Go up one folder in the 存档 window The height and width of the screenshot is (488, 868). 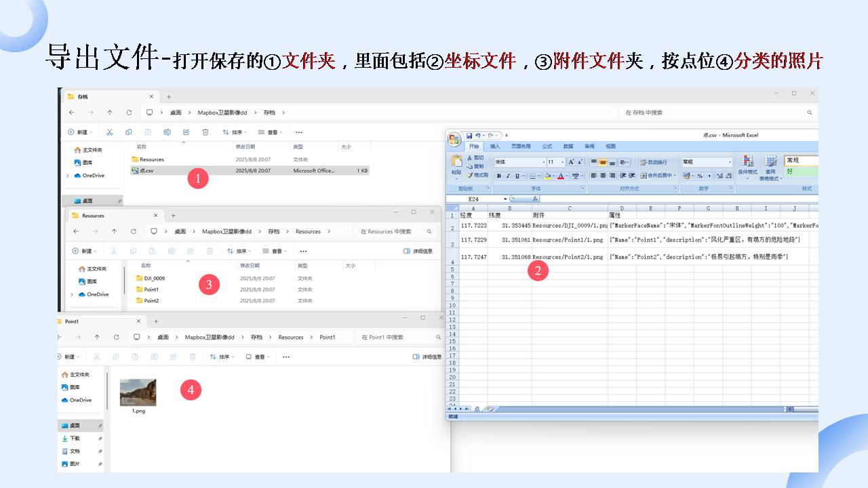(x=110, y=113)
